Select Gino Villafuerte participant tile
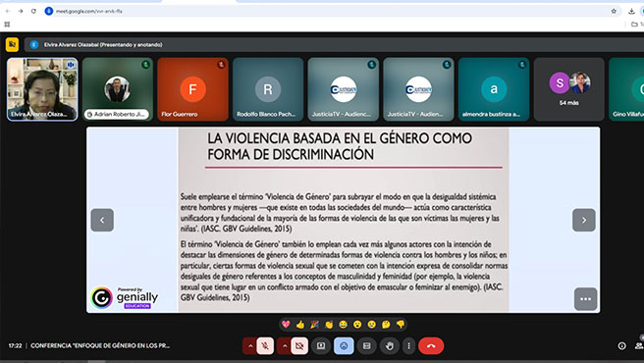This screenshot has height=363, width=644. click(626, 89)
